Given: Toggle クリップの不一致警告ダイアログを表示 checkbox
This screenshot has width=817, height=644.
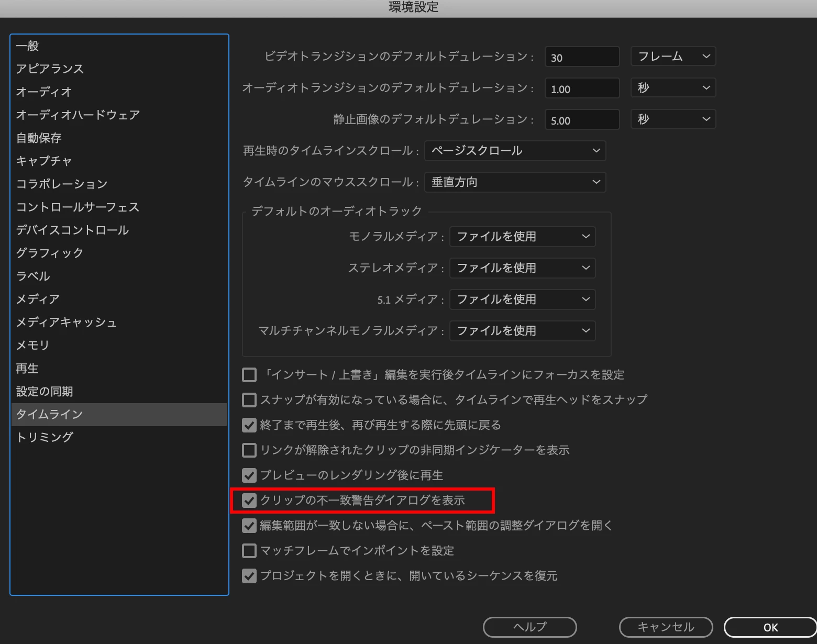Looking at the screenshot, I should pos(249,501).
